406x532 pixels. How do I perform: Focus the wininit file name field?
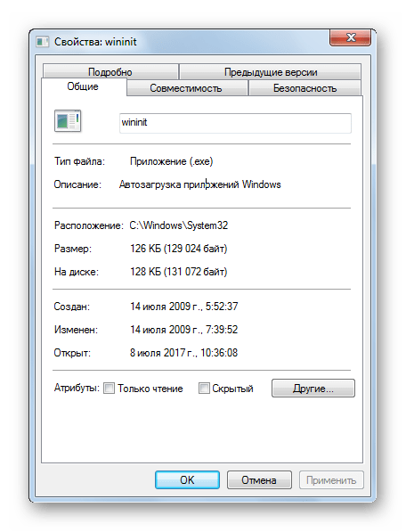pos(235,123)
